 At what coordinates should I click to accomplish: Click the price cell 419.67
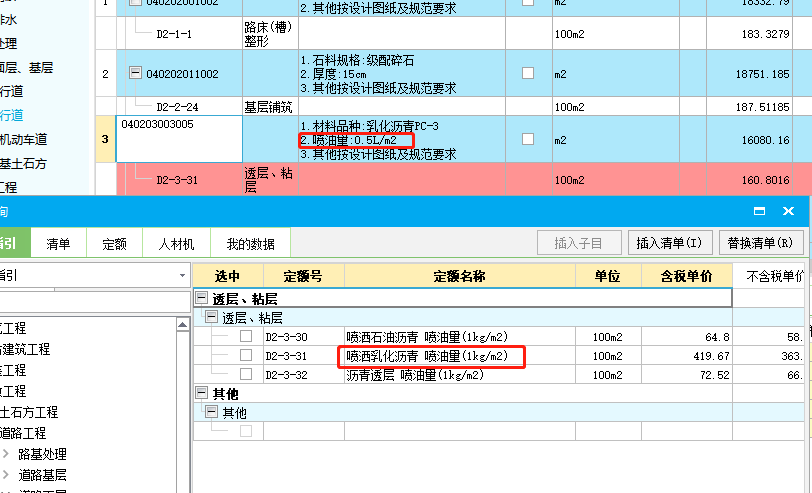click(687, 356)
